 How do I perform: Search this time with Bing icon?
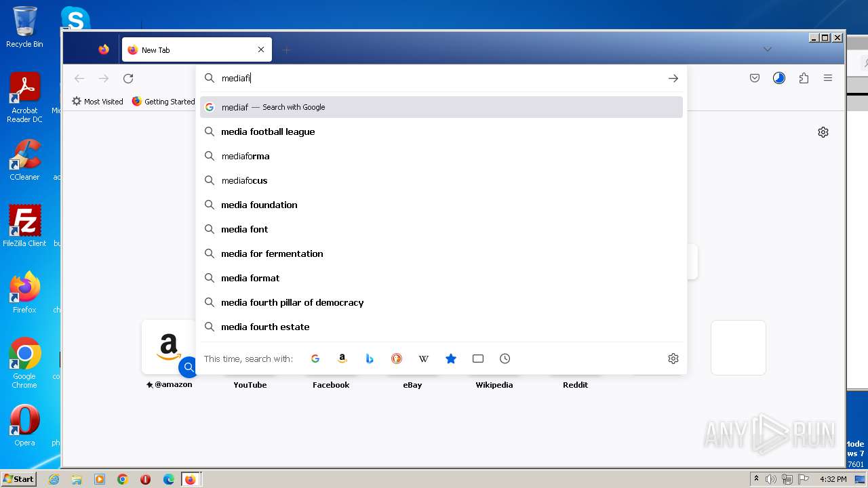(x=370, y=359)
